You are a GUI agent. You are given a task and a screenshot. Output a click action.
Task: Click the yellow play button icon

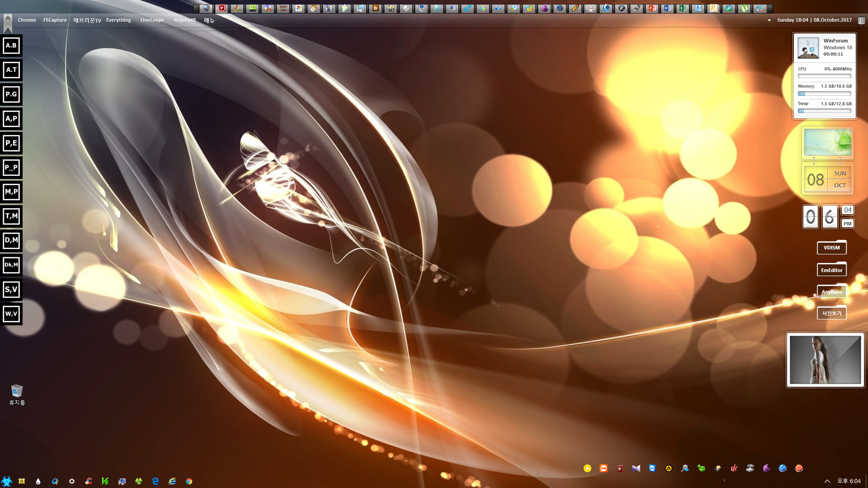tap(587, 469)
